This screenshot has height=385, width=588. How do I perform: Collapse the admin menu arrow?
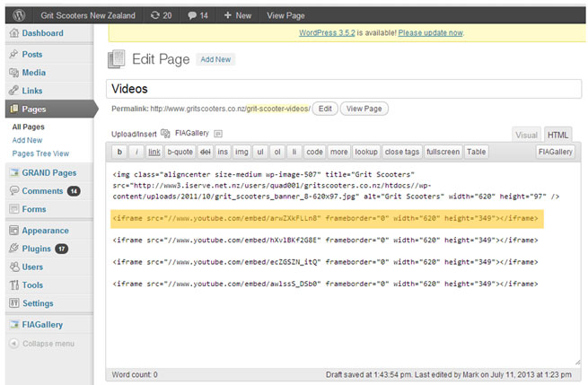tap(13, 344)
